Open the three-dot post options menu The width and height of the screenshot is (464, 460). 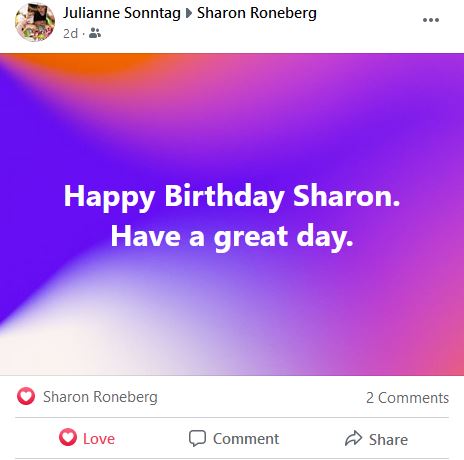click(x=431, y=20)
